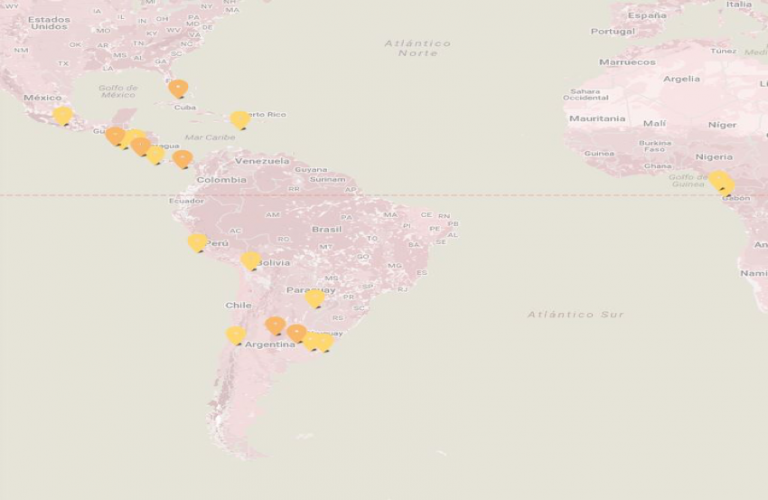Click the yellow pin next to Bolivia
This screenshot has width=768, height=500.
(x=250, y=261)
